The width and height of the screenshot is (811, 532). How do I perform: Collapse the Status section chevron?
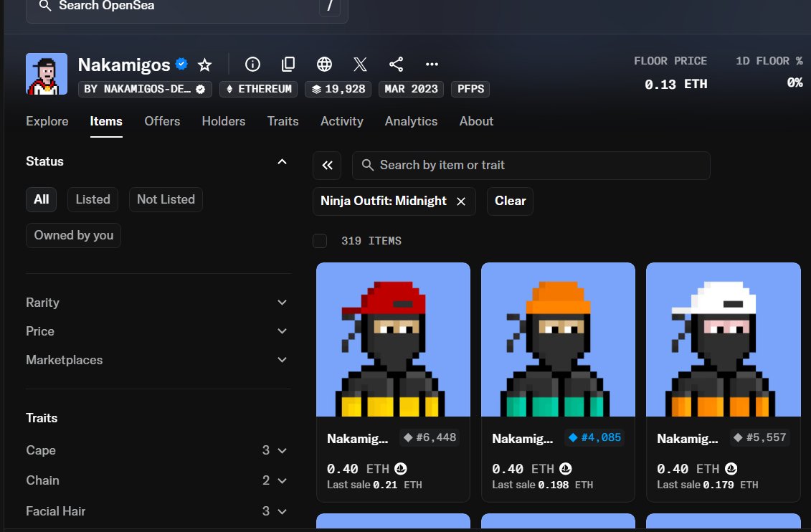(x=282, y=162)
